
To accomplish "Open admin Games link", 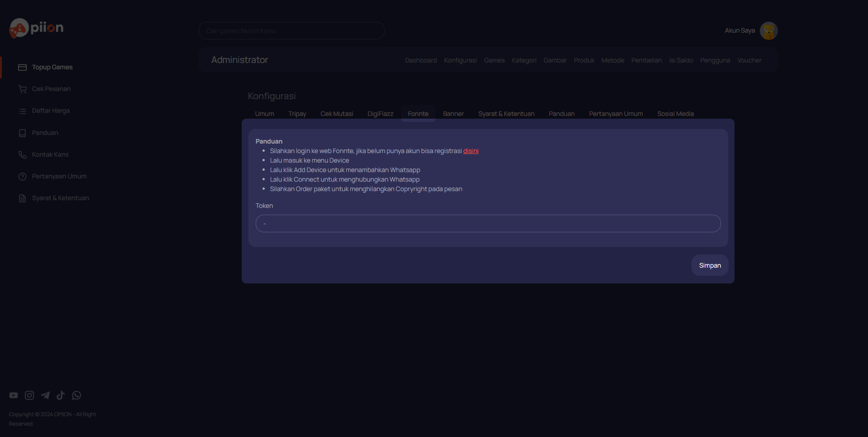I will tap(494, 60).
